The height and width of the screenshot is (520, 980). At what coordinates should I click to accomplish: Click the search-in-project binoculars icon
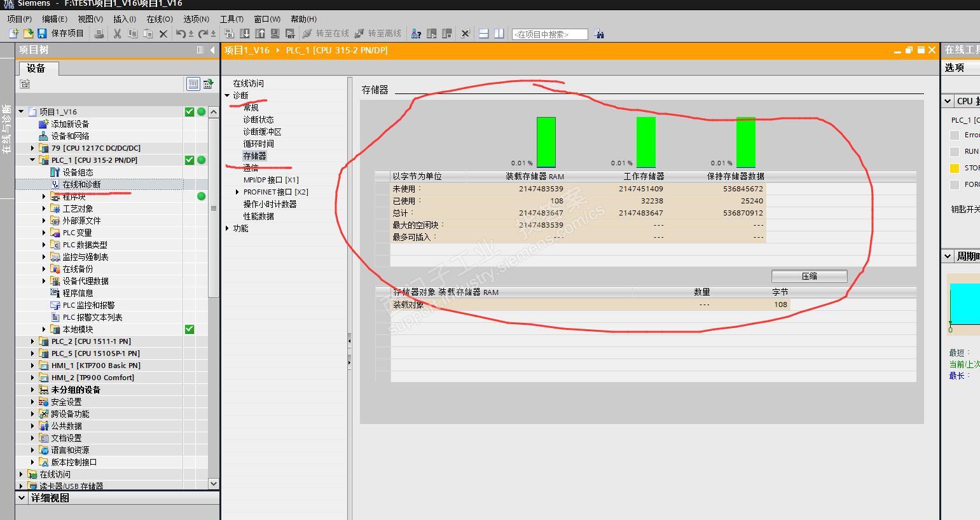(x=598, y=34)
